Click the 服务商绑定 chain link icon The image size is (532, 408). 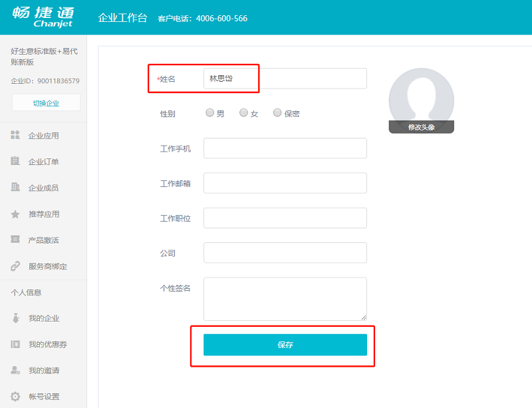pyautogui.click(x=15, y=266)
